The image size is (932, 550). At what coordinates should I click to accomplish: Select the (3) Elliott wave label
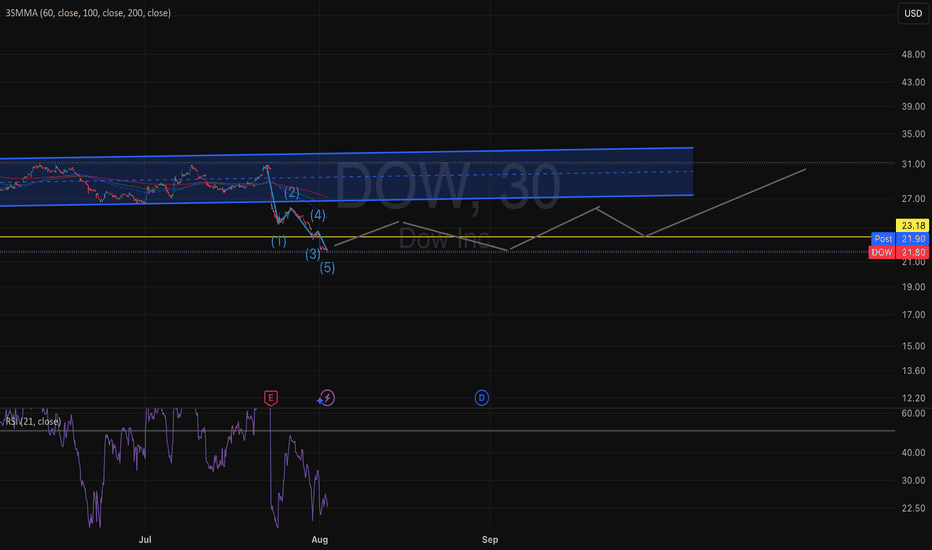coord(313,254)
